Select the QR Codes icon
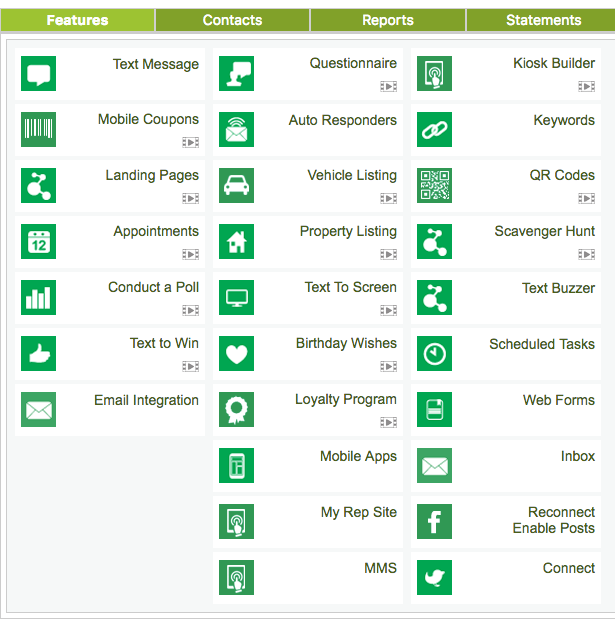The width and height of the screenshot is (615, 619). tap(434, 186)
